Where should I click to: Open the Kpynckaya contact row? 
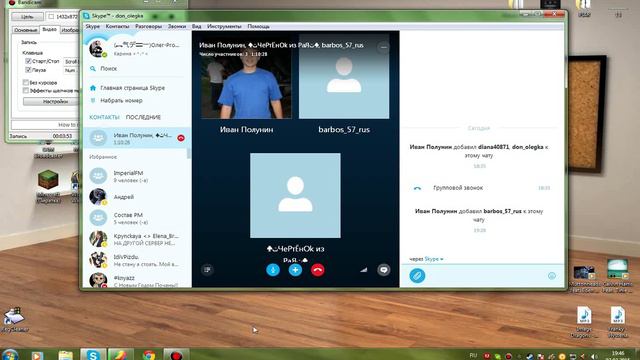[136, 239]
